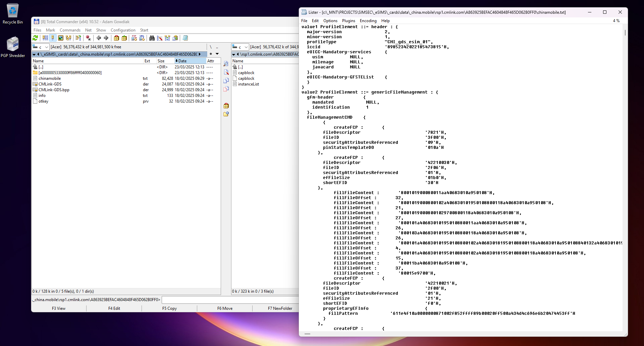Click the Synchronize directories icon
Viewport: 644px width, 346px height.
pyautogui.click(x=167, y=38)
